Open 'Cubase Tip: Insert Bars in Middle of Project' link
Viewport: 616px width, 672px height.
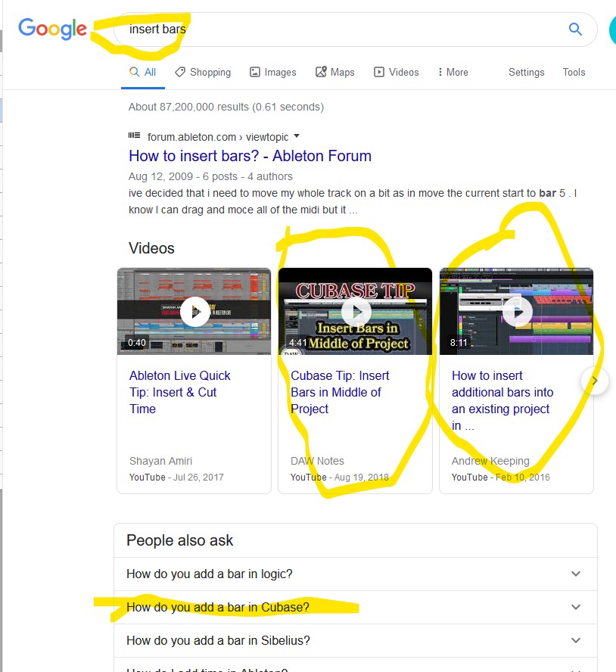[x=340, y=392]
